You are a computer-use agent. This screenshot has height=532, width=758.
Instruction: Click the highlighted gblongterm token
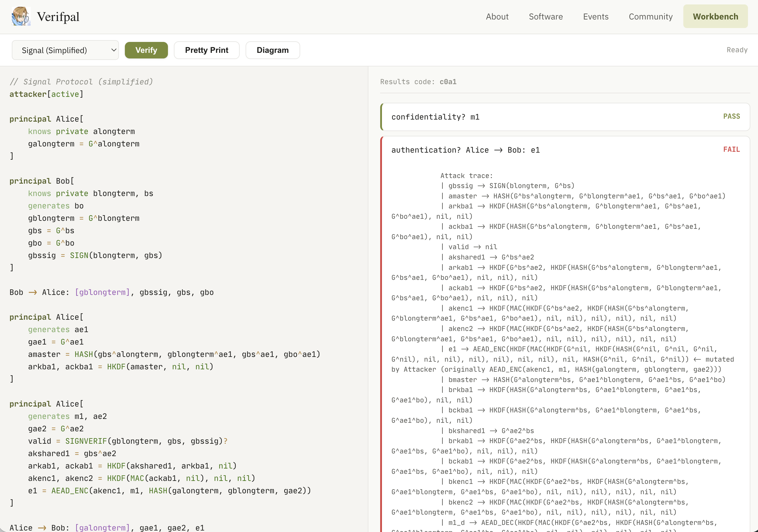click(102, 292)
